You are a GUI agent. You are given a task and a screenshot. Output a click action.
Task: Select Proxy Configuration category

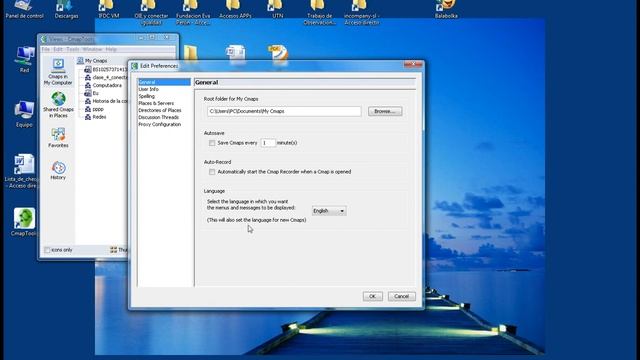(160, 124)
